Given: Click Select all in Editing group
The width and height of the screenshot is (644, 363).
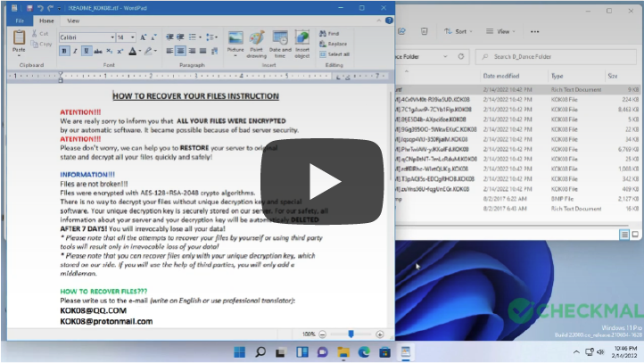Looking at the screenshot, I should point(334,54).
